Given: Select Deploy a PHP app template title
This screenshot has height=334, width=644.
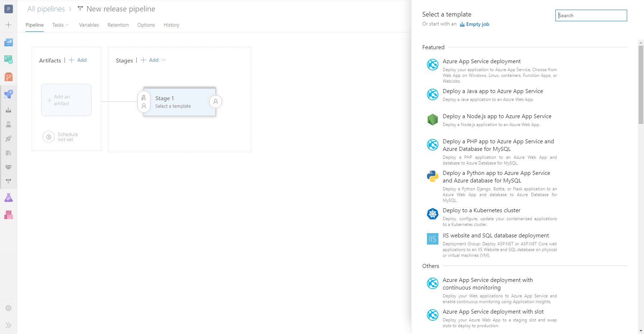Looking at the screenshot, I should click(498, 145).
